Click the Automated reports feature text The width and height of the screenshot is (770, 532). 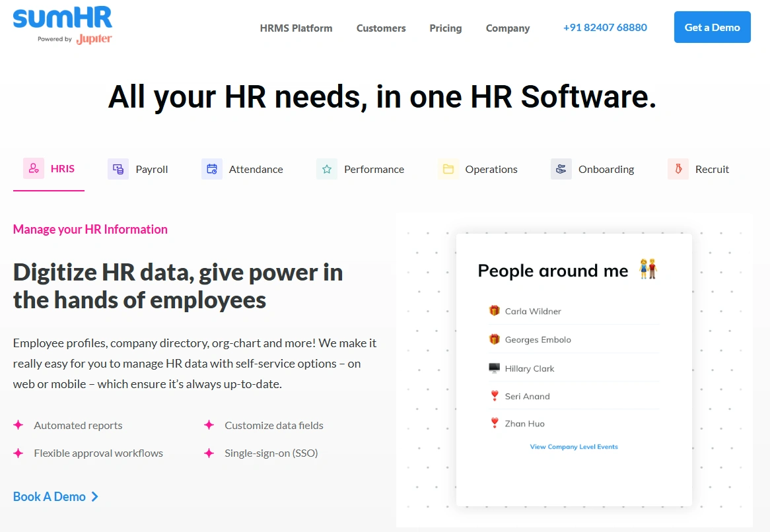coord(78,426)
